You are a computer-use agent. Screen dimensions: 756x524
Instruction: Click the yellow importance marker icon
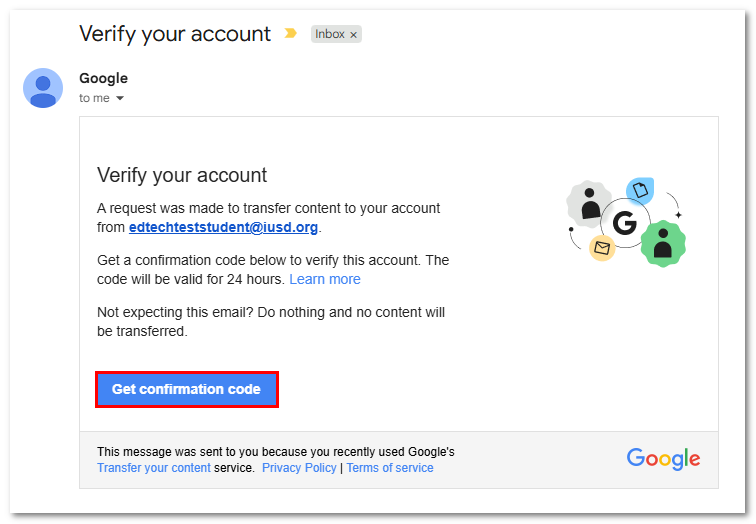click(x=290, y=33)
